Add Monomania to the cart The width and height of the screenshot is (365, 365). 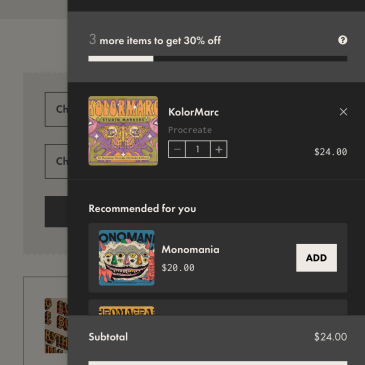316,258
